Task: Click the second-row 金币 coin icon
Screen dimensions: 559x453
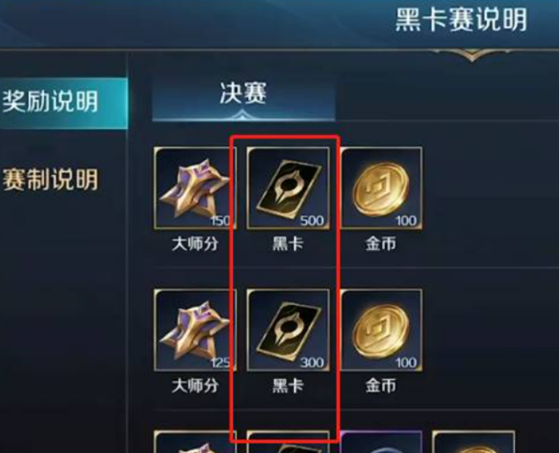Action: [381, 330]
